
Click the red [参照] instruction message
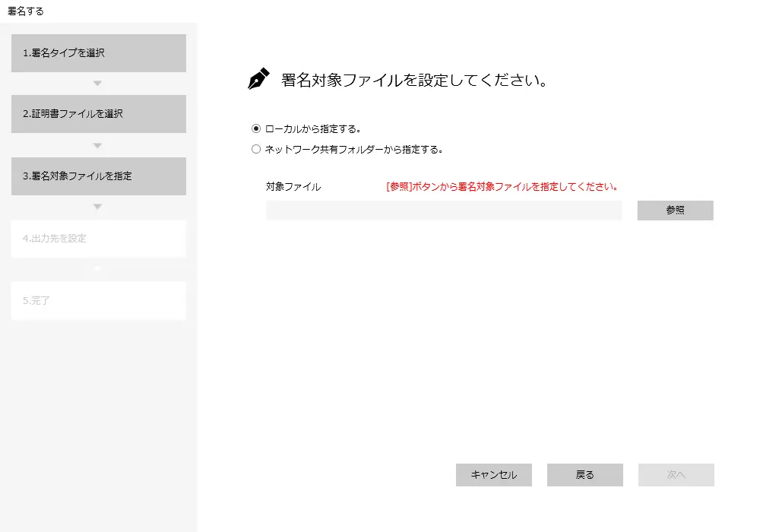pos(502,186)
